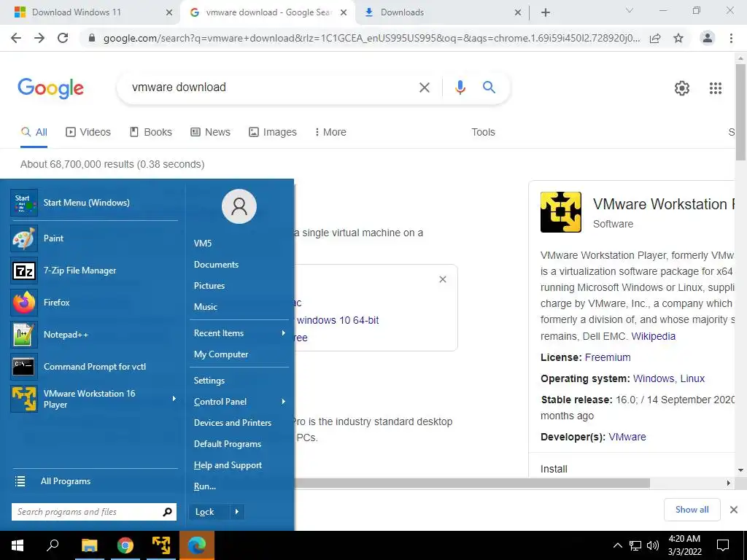Show hidden system tray icons
The height and width of the screenshot is (560, 747).
(617, 545)
